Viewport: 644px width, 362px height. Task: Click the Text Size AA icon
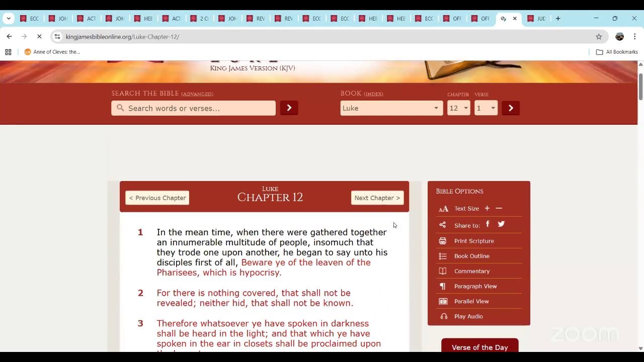(443, 209)
